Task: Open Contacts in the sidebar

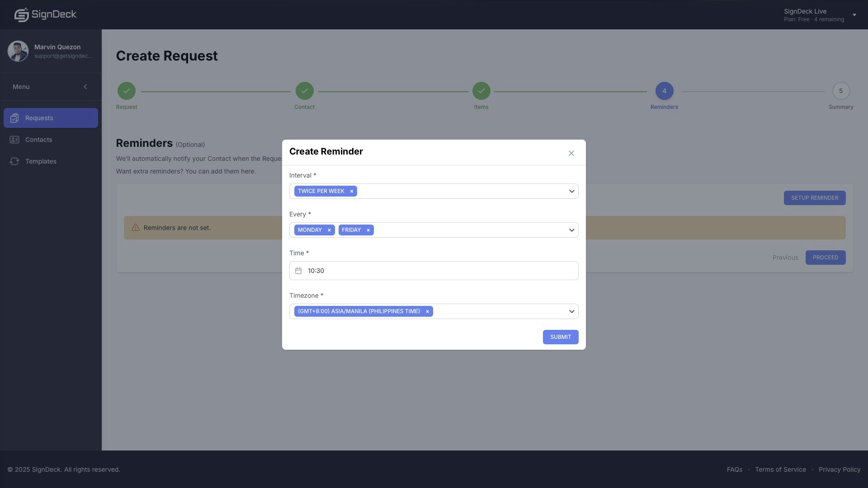Action: pyautogui.click(x=39, y=140)
